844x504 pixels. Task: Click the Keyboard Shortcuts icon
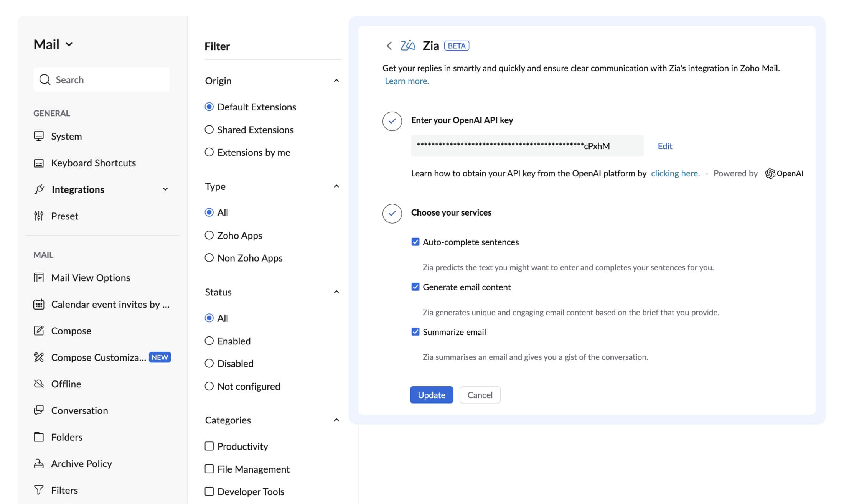point(39,163)
